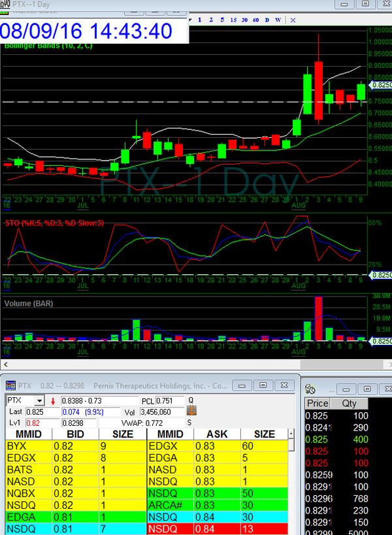392x535 pixels.
Task: Click the X icon in the chart toolbar
Action: tap(293, 21)
